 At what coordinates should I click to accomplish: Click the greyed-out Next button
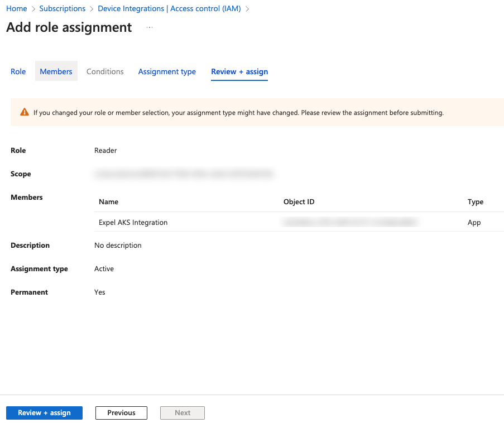183,413
